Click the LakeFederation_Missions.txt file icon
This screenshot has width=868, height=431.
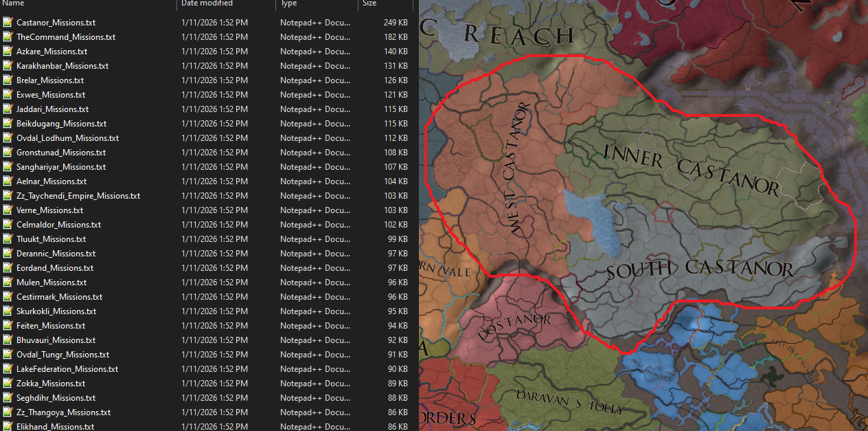click(8, 369)
